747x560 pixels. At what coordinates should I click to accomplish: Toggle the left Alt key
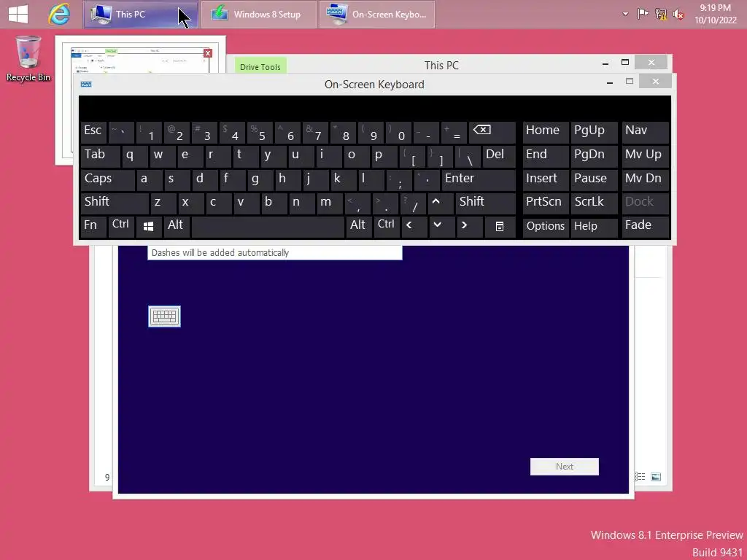(x=177, y=227)
